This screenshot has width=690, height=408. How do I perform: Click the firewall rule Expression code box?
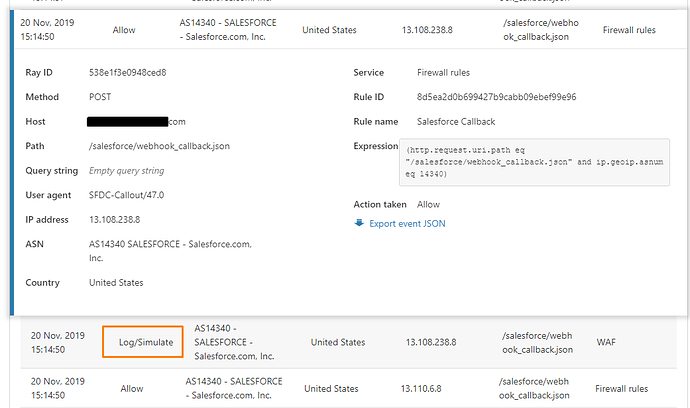tap(534, 162)
